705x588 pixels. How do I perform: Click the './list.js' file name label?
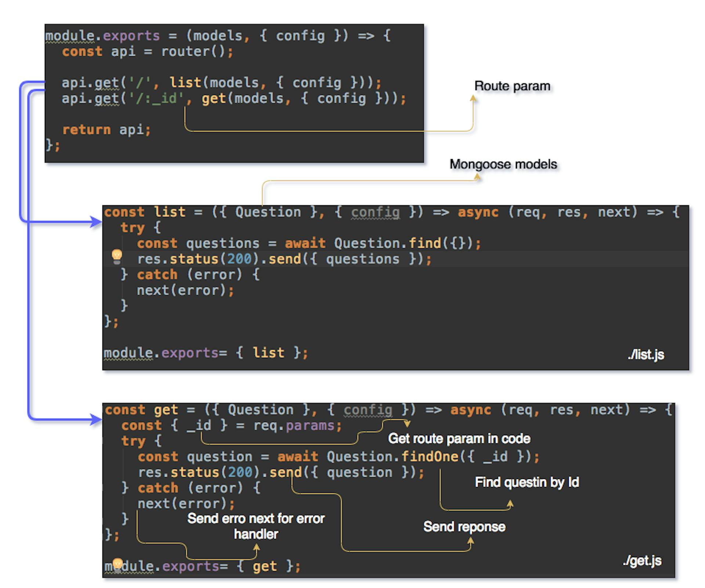[x=646, y=355]
